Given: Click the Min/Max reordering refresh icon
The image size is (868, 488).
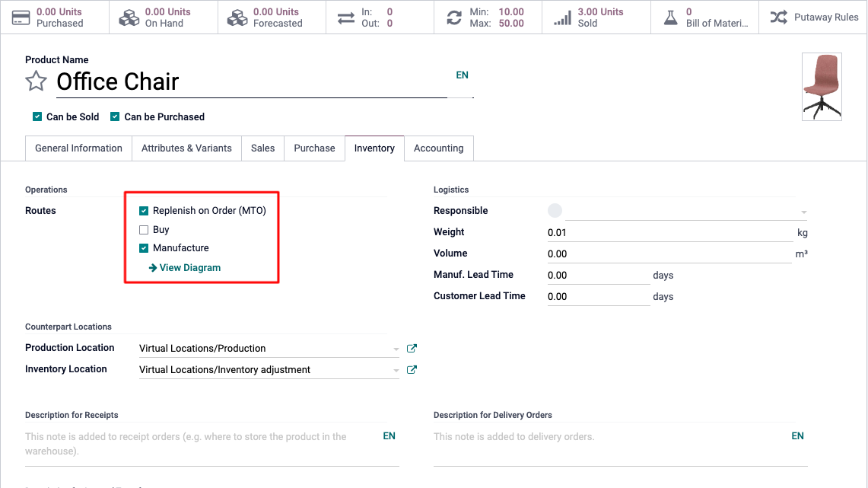Looking at the screenshot, I should point(454,17).
